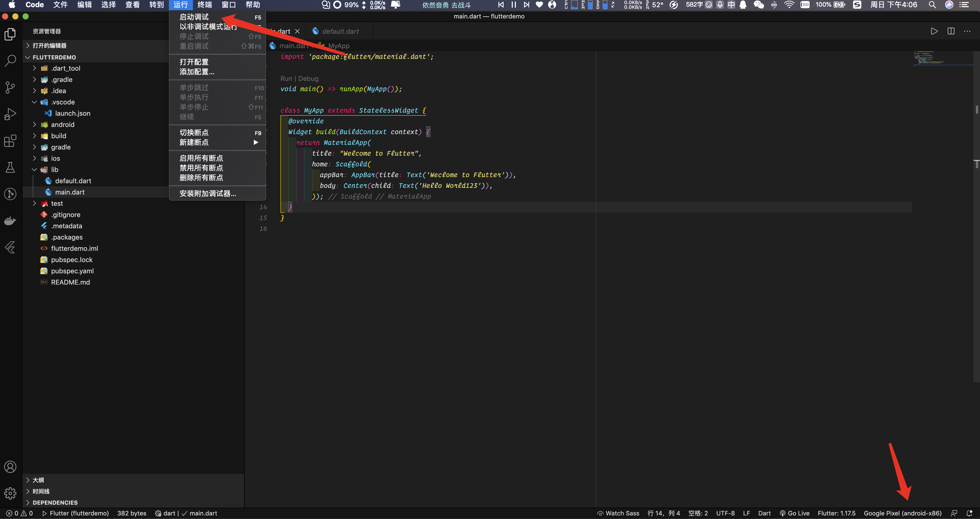The width and height of the screenshot is (980, 519).
Task: Open Source Control view icon
Action: pyautogui.click(x=10, y=87)
